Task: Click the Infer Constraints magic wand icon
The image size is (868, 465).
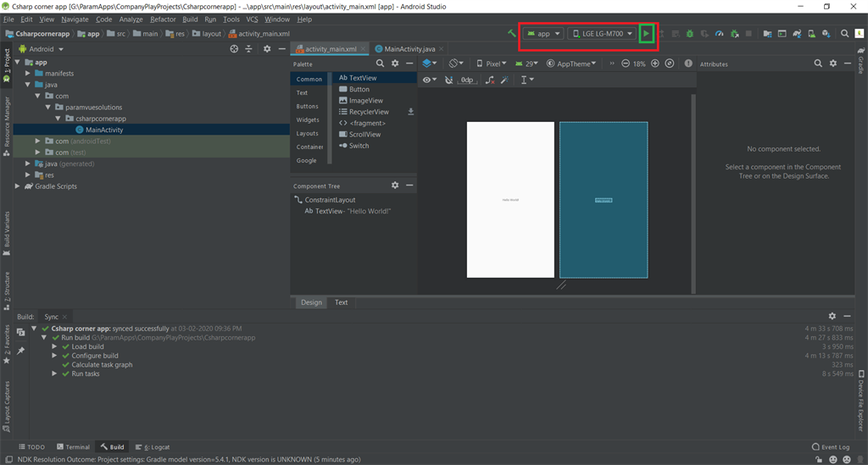Action: [504, 80]
